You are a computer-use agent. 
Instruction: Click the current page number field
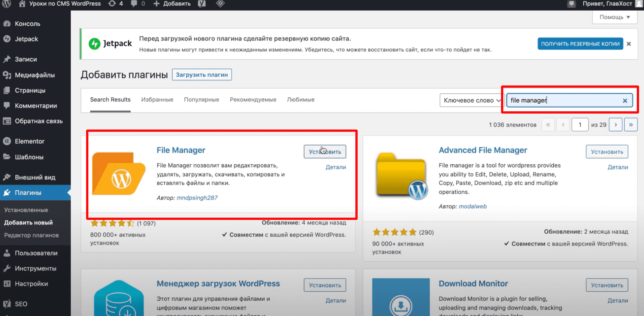pyautogui.click(x=580, y=125)
